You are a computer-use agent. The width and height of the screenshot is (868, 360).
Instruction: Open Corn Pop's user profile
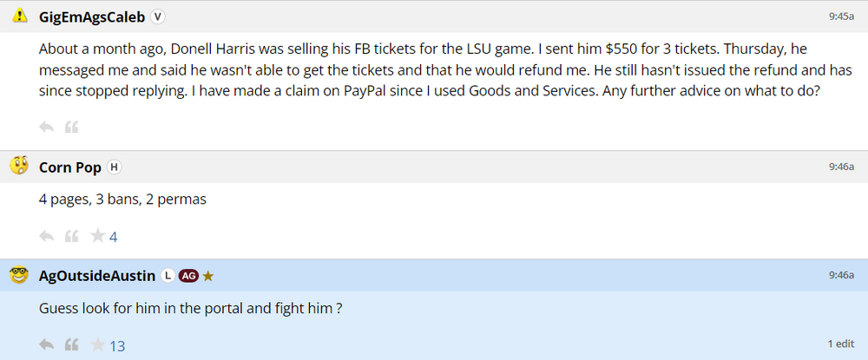click(x=70, y=167)
